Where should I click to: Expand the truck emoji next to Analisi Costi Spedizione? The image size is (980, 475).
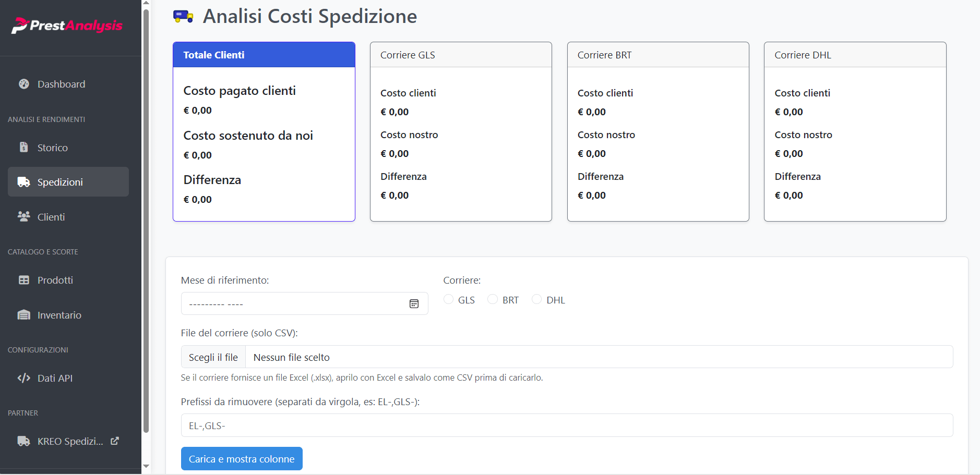coord(183,16)
